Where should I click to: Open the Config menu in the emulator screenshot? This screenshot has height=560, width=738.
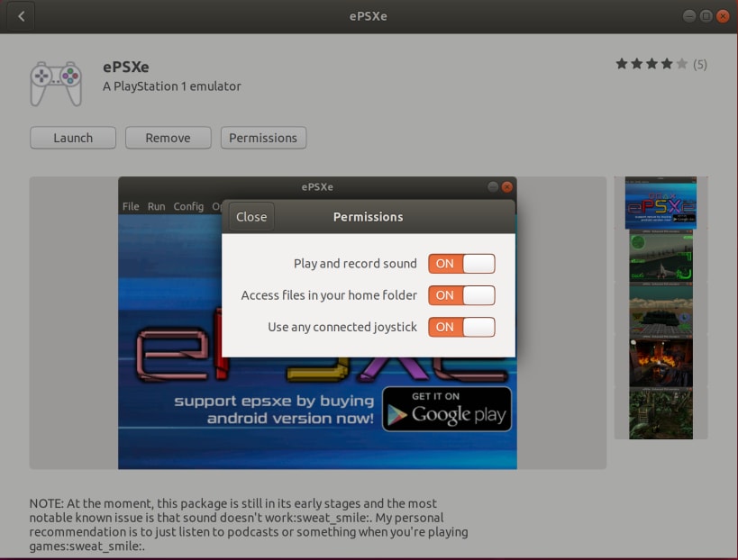tap(188, 206)
